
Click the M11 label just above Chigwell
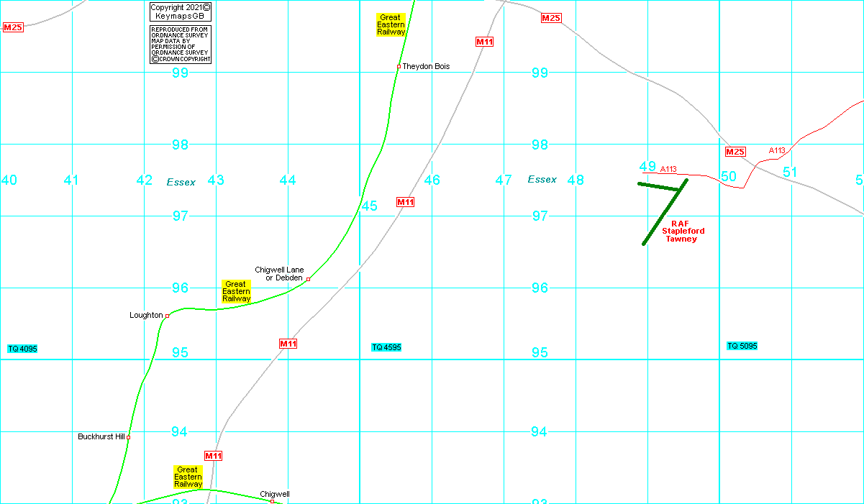pos(214,456)
